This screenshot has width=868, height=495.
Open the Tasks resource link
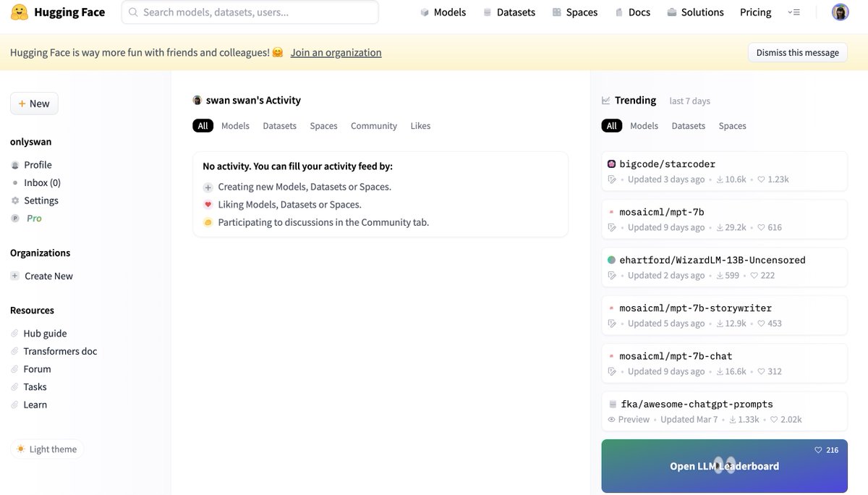click(x=35, y=387)
